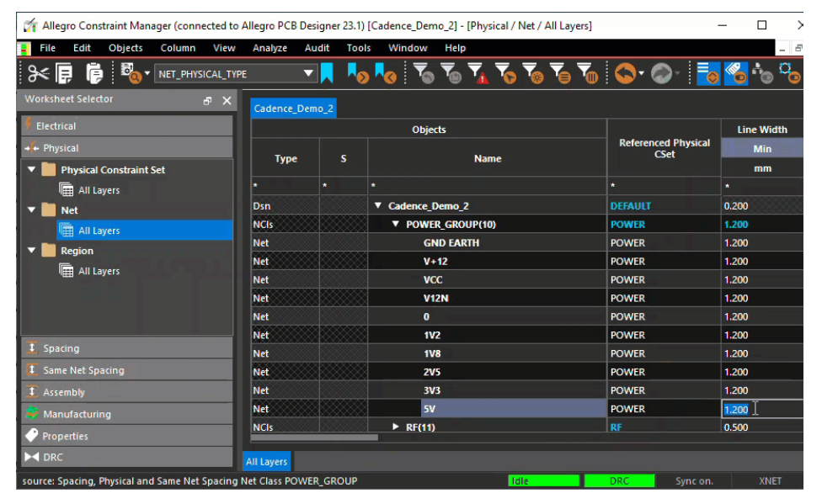
Task: Click the Copy icon in toolbar
Action: 65,74
